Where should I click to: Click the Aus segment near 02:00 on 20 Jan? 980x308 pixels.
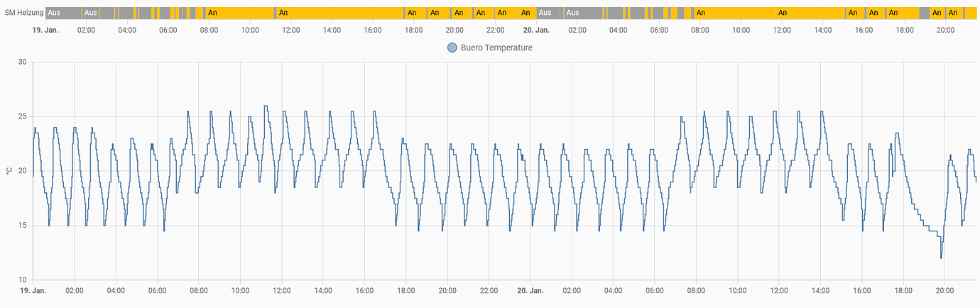pyautogui.click(x=584, y=13)
